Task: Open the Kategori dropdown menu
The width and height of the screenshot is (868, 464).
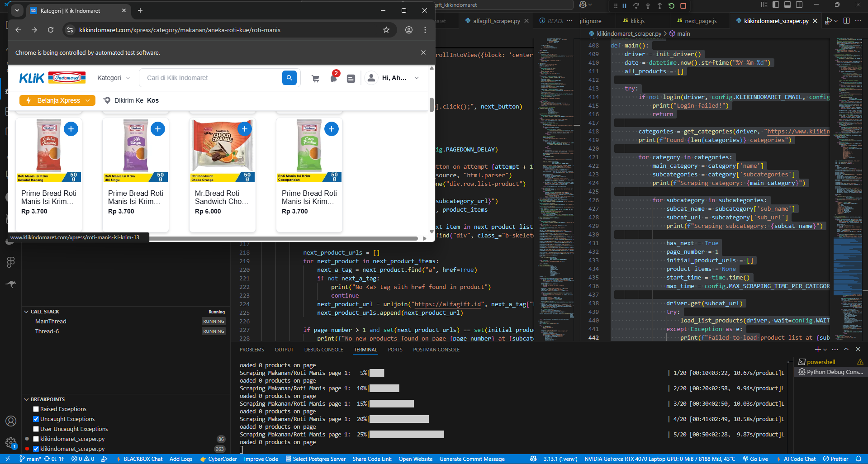Action: point(114,78)
